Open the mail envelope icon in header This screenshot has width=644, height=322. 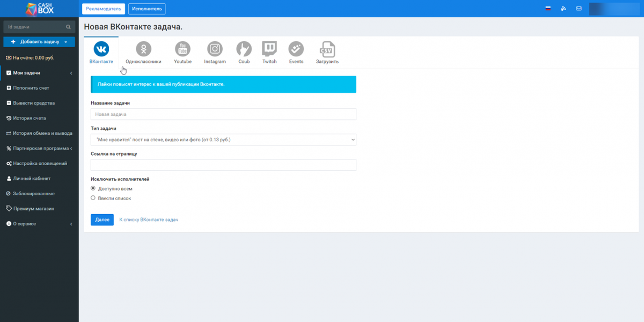pos(579,9)
